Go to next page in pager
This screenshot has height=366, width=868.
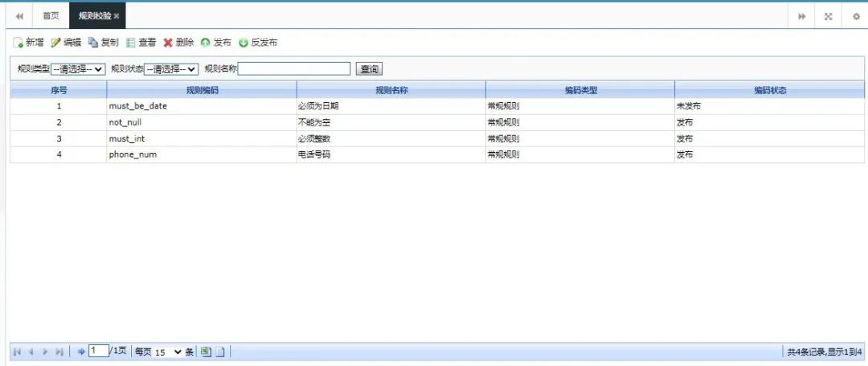pos(45,352)
